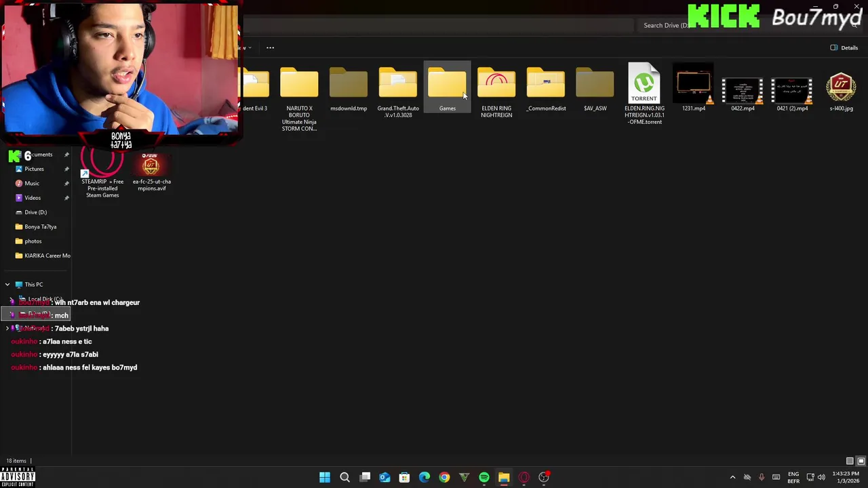Click the microphone icon in system tray
The width and height of the screenshot is (868, 488).
click(x=762, y=477)
